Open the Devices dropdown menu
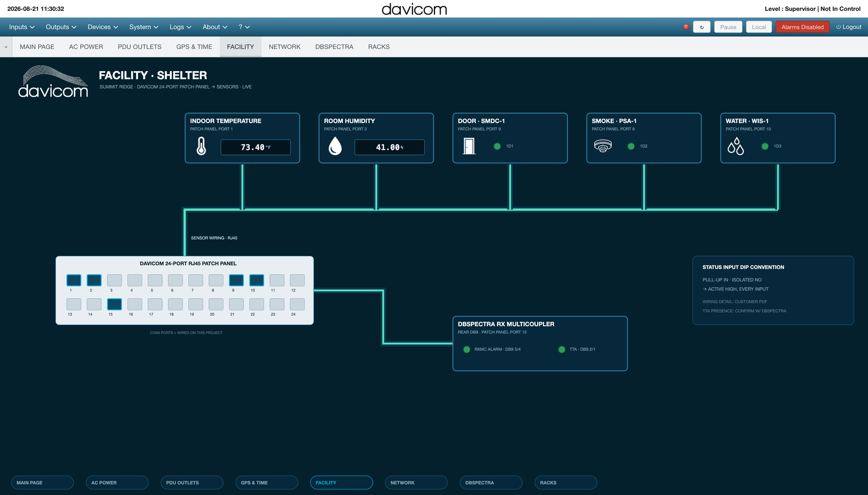 coord(103,27)
